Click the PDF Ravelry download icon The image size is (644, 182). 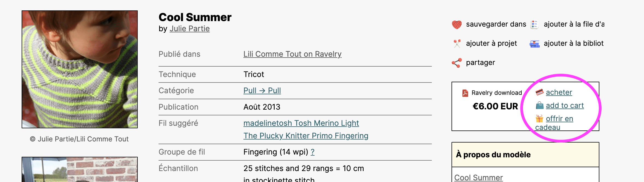(x=465, y=93)
